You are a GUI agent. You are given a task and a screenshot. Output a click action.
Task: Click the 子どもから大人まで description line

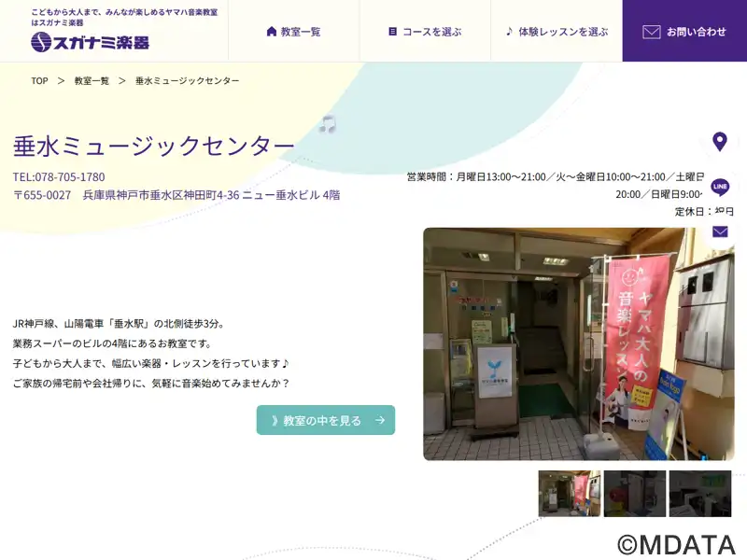click(x=151, y=363)
